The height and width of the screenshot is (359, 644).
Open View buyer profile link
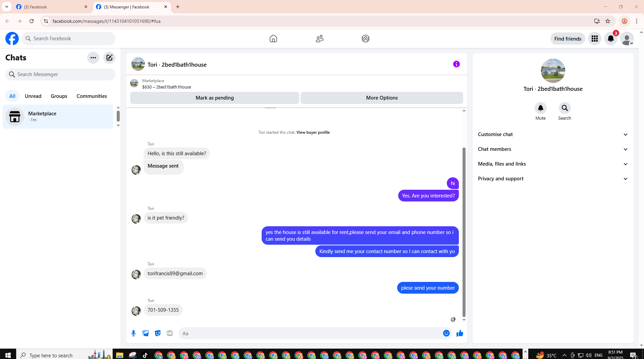pyautogui.click(x=313, y=132)
